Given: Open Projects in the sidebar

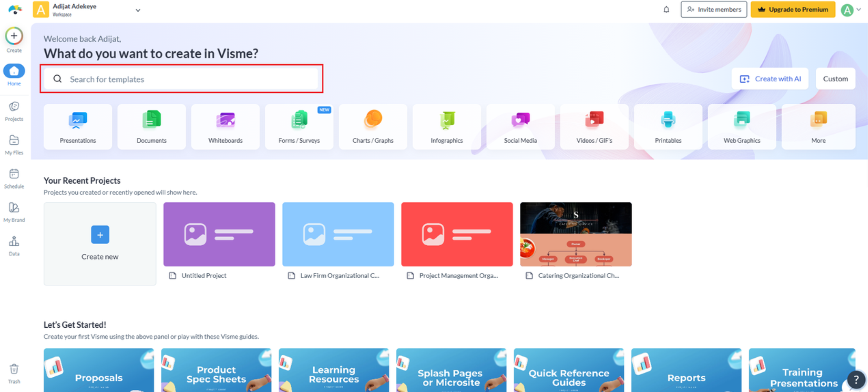Looking at the screenshot, I should pyautogui.click(x=14, y=111).
